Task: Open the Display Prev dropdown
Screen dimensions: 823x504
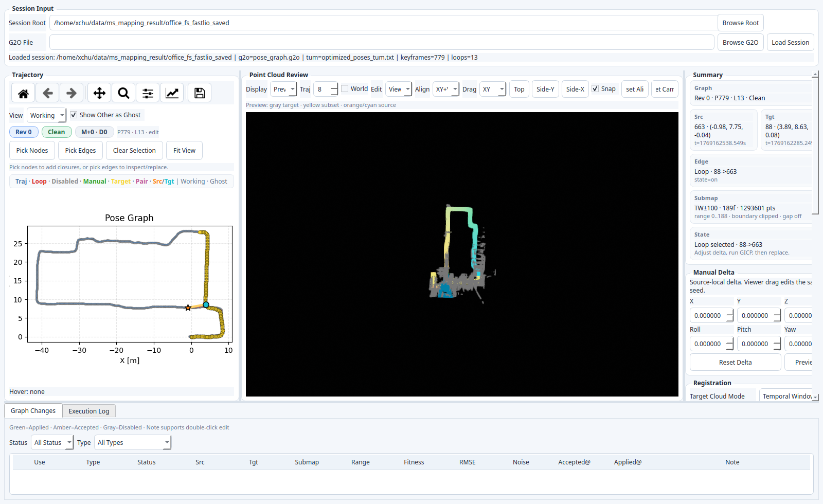Action: pos(283,89)
